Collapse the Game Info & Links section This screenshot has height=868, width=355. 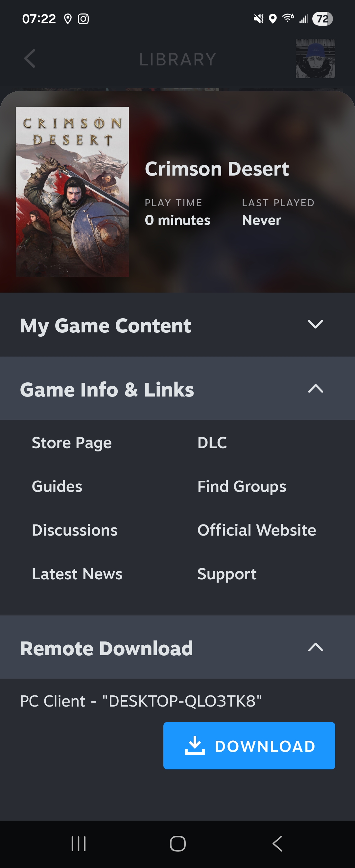pyautogui.click(x=177, y=389)
